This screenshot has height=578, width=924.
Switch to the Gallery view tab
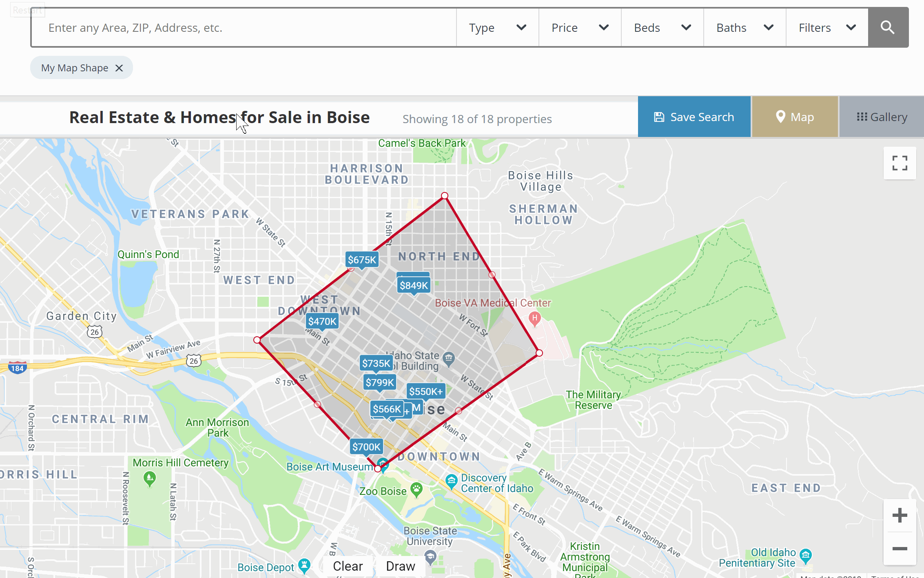click(882, 117)
